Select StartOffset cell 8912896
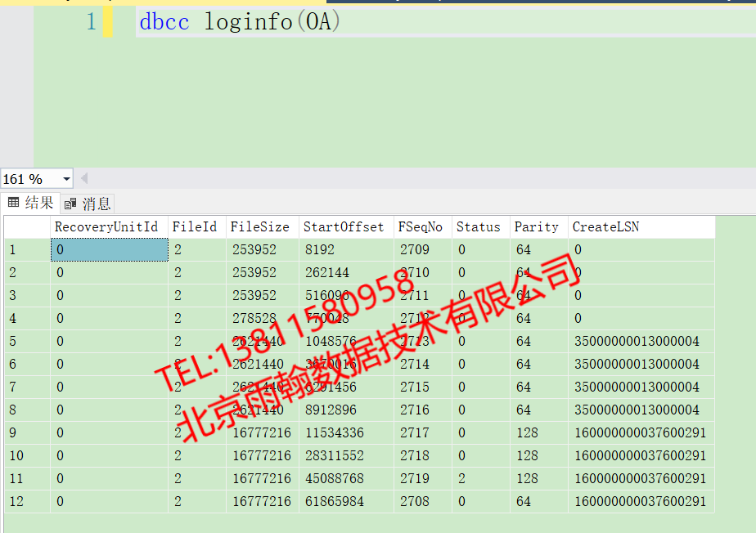Image resolution: width=756 pixels, height=533 pixels. click(x=346, y=410)
